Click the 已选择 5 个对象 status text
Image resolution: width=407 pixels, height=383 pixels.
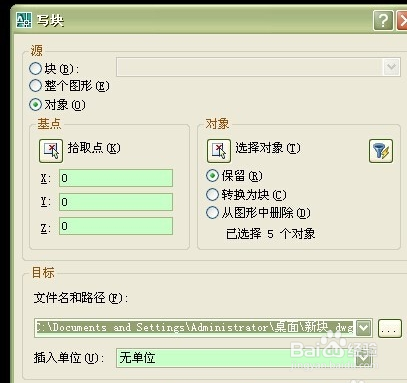(270, 234)
